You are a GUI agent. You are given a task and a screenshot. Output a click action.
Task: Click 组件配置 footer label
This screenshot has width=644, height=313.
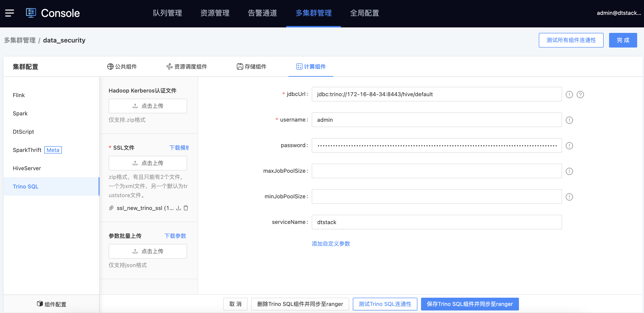pos(55,304)
